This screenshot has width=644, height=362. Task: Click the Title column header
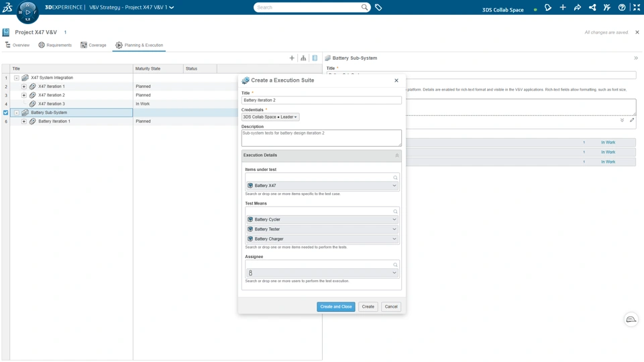point(72,68)
